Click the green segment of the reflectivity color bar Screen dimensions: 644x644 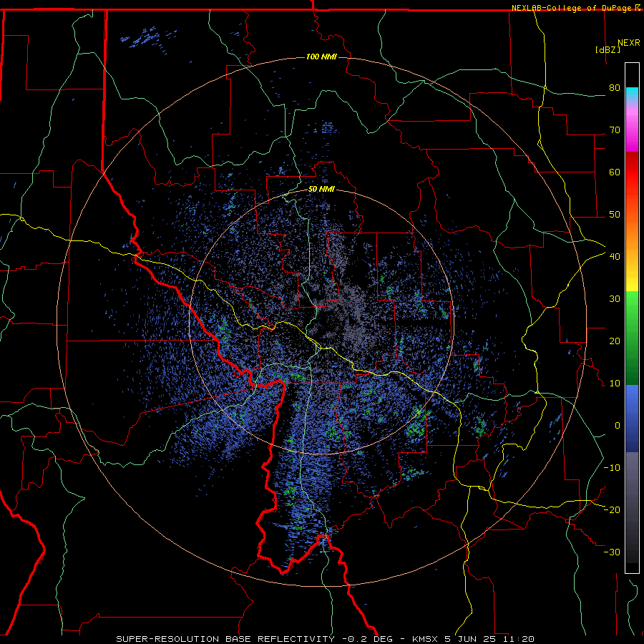pos(632,338)
